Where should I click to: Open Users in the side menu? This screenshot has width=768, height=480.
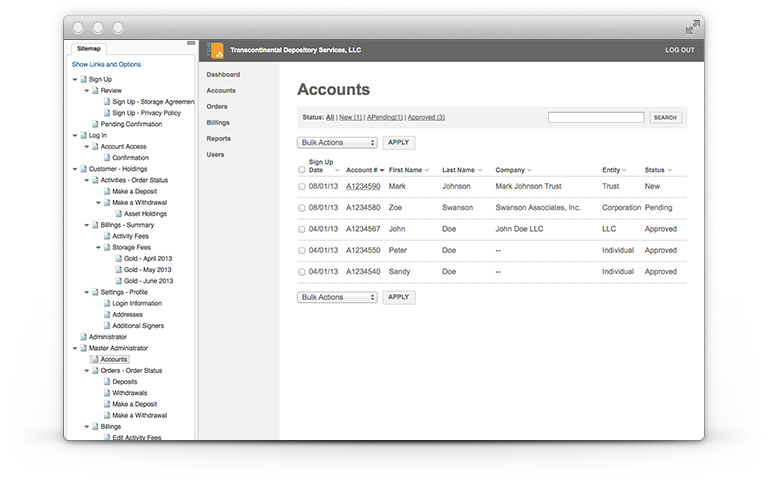click(x=216, y=154)
